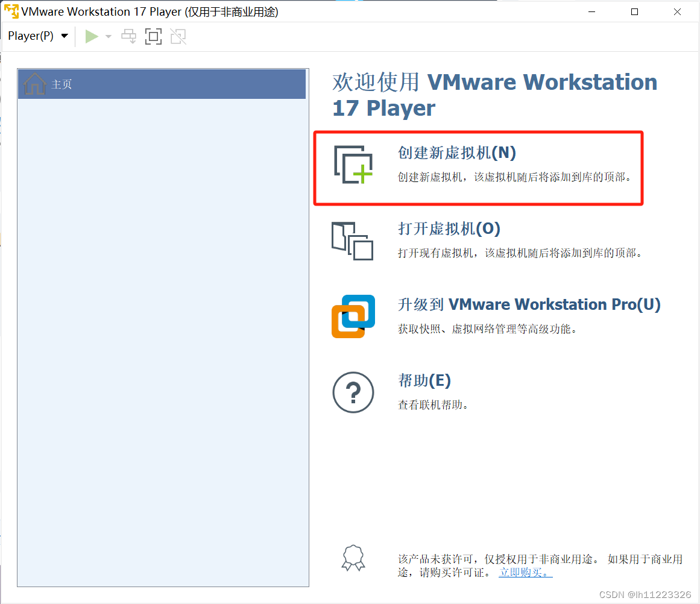The height and width of the screenshot is (604, 700).
Task: Close the VMware Player window
Action: [x=677, y=11]
